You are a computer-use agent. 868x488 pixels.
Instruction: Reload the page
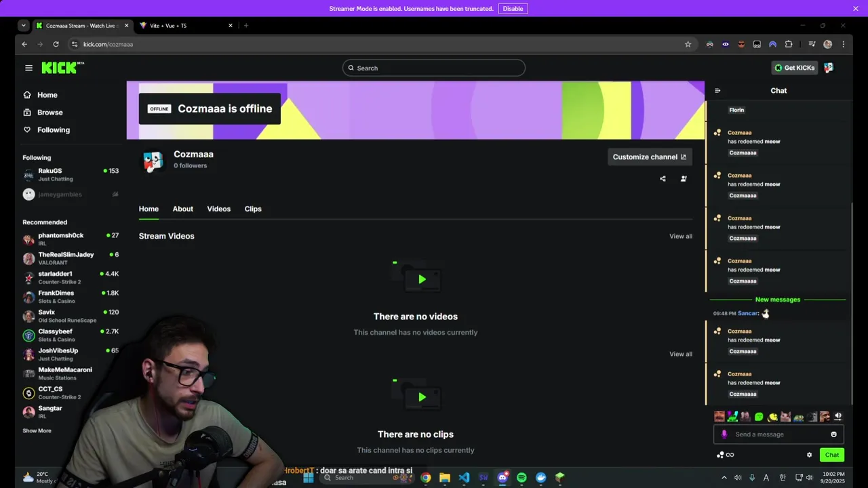pyautogui.click(x=56, y=44)
